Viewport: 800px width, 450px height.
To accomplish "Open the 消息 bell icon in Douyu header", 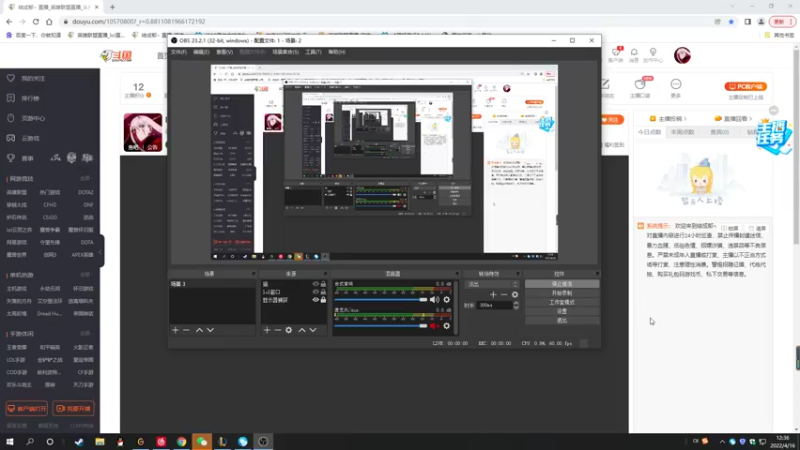I will [x=634, y=52].
